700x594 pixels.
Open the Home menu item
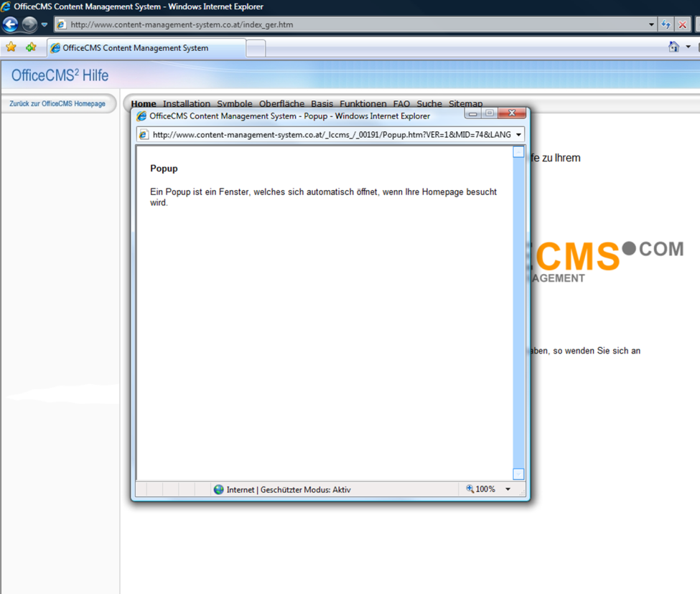coord(144,103)
